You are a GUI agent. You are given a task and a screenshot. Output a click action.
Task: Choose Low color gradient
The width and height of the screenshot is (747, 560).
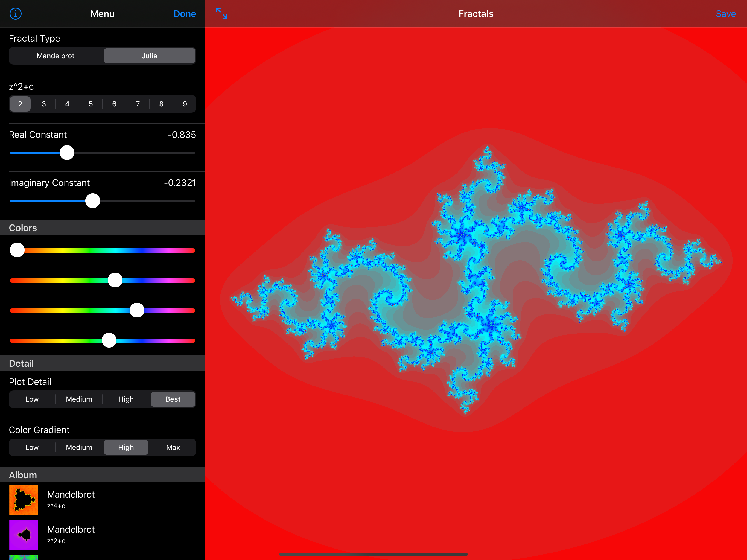tap(32, 447)
